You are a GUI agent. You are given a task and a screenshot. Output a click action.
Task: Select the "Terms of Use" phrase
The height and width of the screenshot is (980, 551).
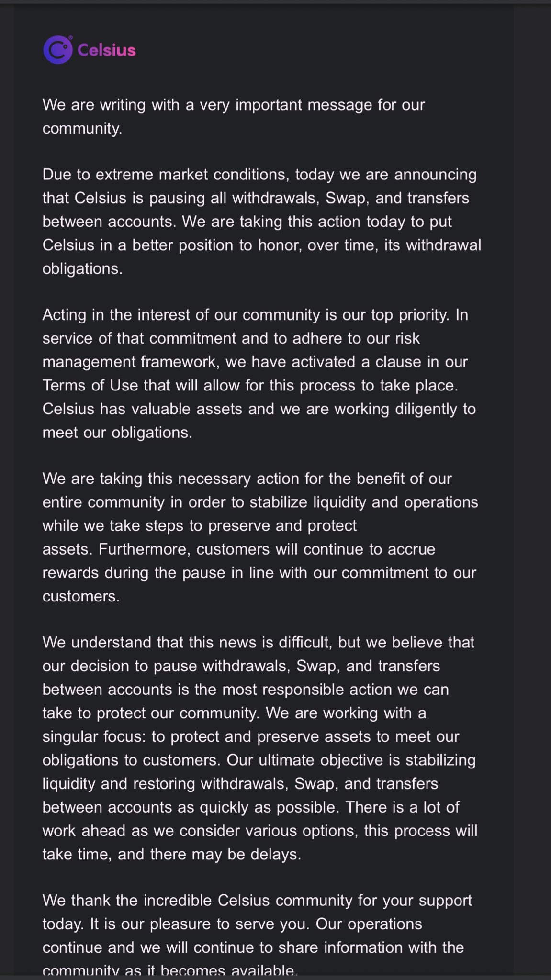coord(90,385)
